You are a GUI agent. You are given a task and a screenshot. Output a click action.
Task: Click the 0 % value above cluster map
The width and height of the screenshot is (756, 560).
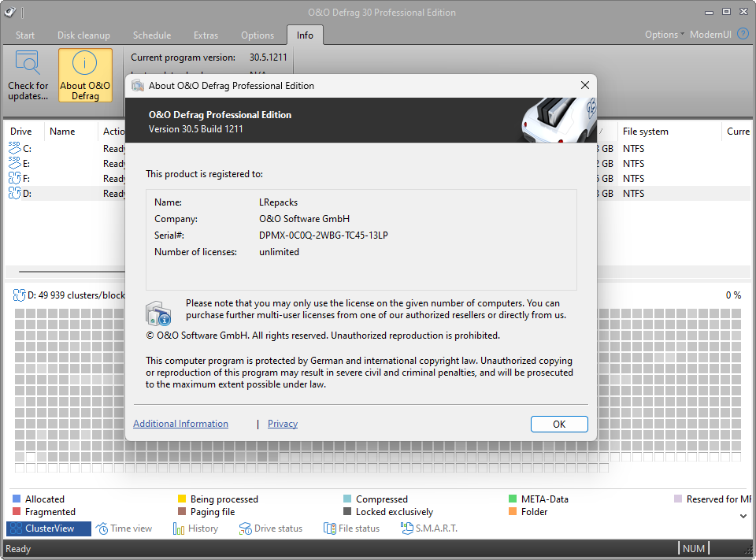coord(733,295)
